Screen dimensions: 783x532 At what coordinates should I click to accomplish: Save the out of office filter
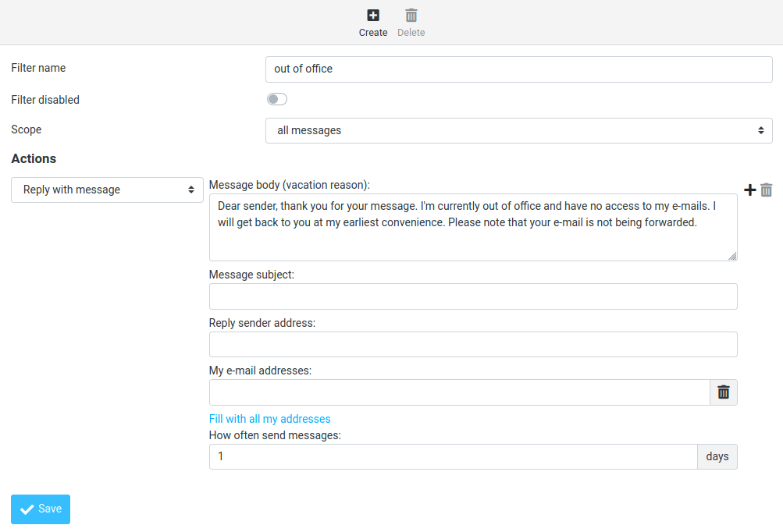[x=41, y=509]
